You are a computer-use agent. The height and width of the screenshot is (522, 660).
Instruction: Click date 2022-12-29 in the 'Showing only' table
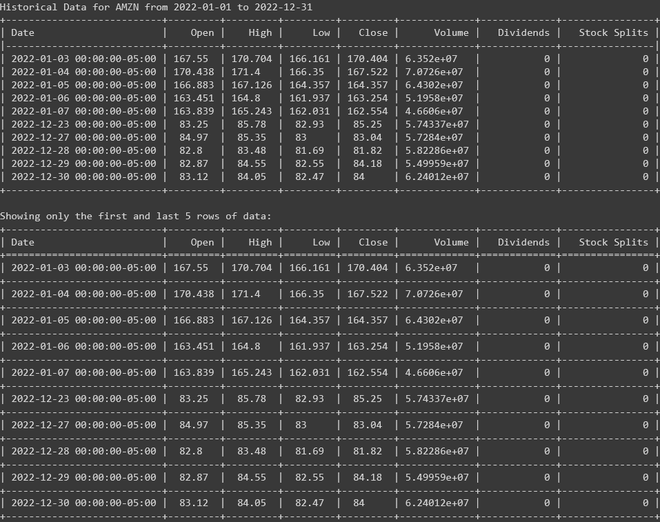coord(84,477)
